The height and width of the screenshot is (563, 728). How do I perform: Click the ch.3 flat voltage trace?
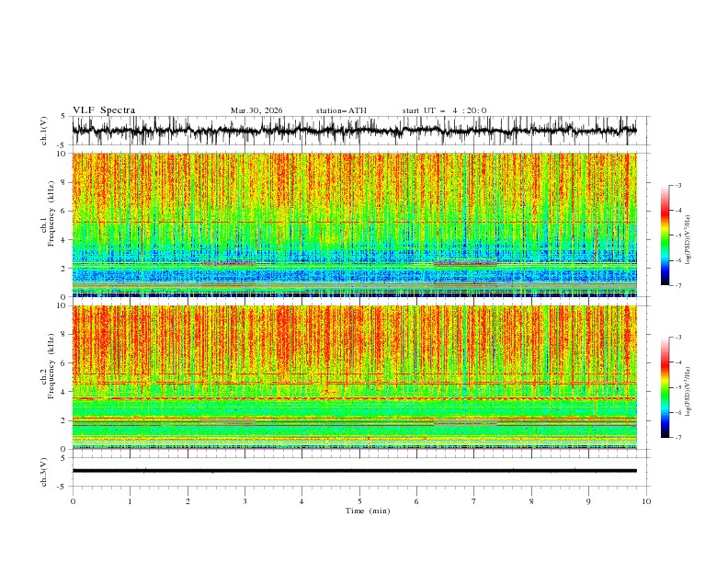point(354,471)
